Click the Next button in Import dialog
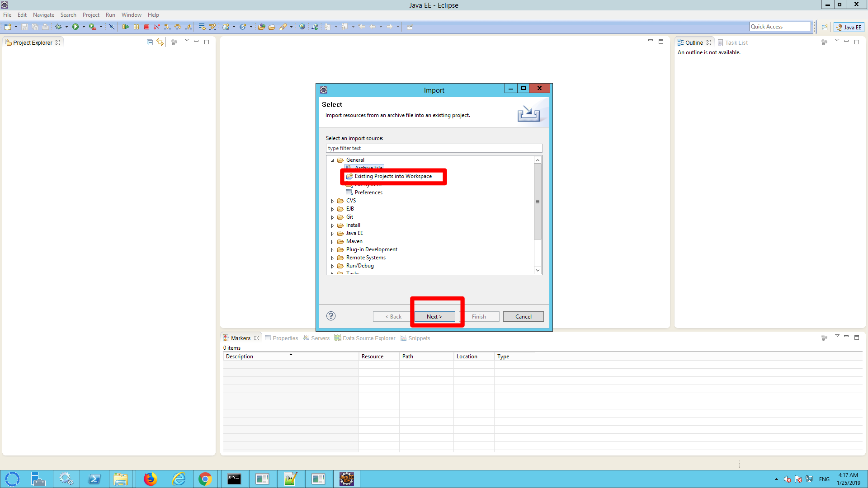 [x=434, y=317]
